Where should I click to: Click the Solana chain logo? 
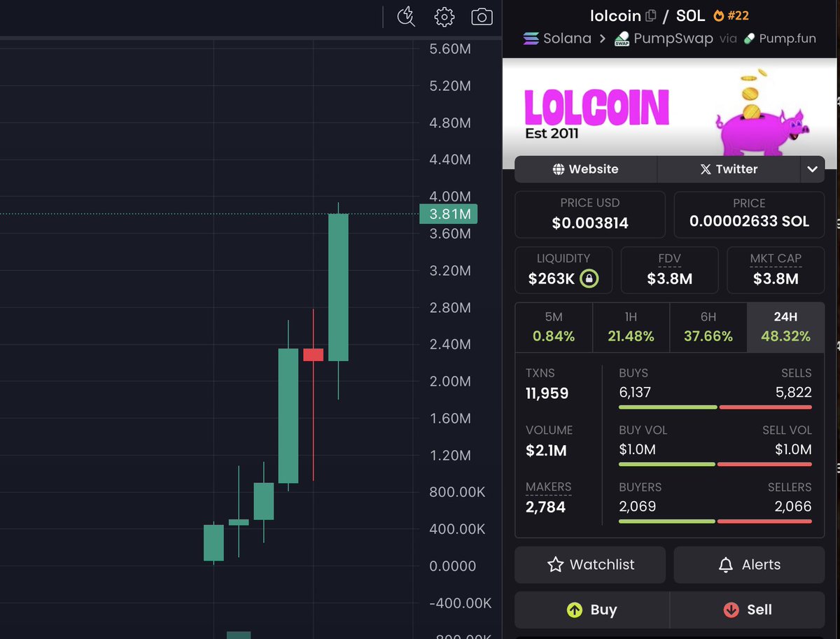(531, 38)
